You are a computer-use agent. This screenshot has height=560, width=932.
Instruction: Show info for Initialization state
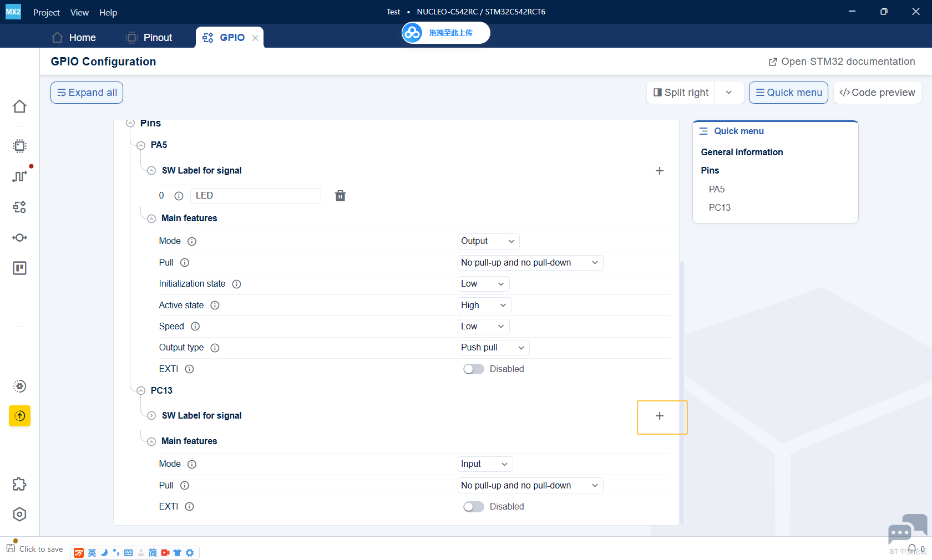(236, 284)
